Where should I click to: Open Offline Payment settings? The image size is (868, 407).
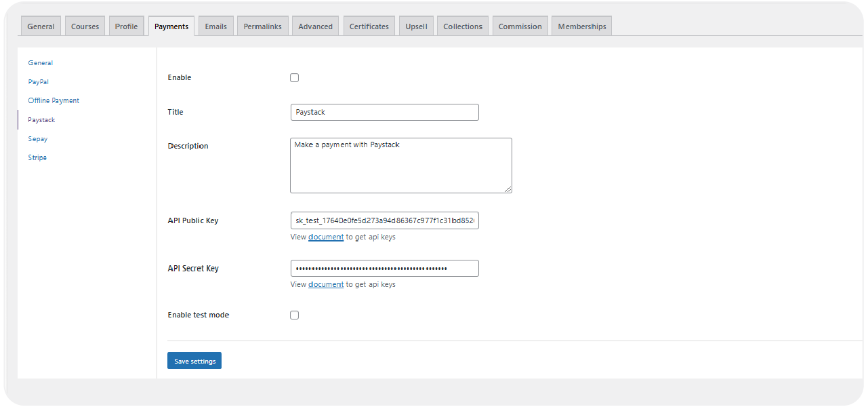[54, 100]
